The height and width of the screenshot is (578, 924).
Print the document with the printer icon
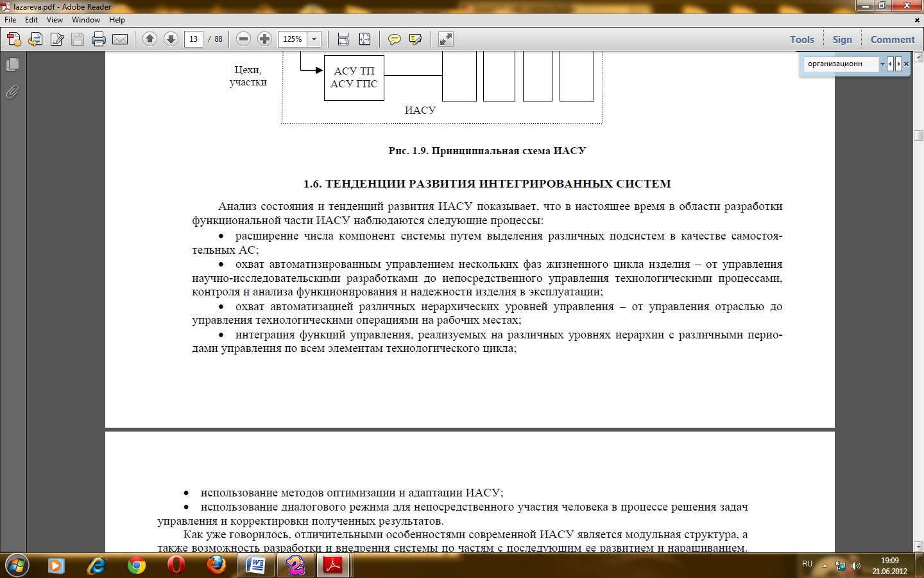click(x=99, y=39)
